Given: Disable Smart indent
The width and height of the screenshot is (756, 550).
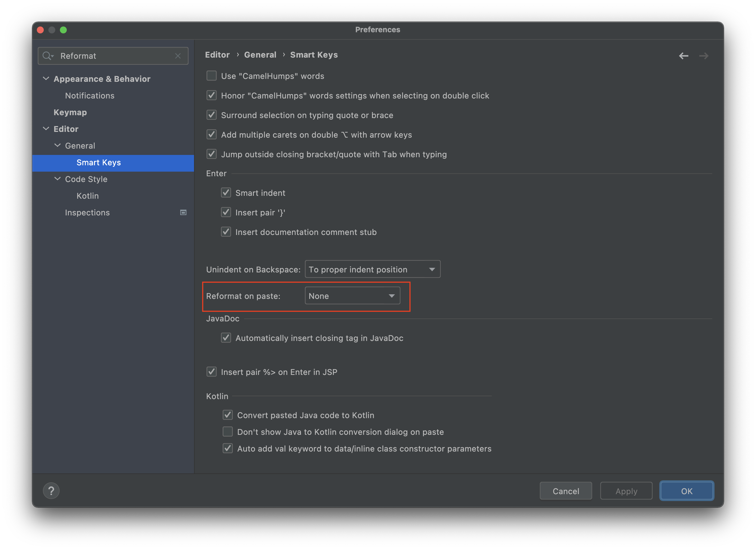Looking at the screenshot, I should tap(226, 193).
